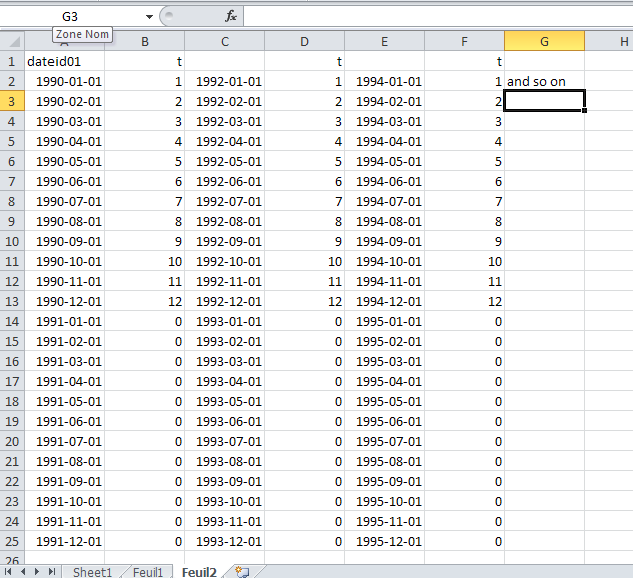Image resolution: width=633 pixels, height=578 pixels.
Task: Click the fill handle of cell G3
Action: (x=584, y=110)
